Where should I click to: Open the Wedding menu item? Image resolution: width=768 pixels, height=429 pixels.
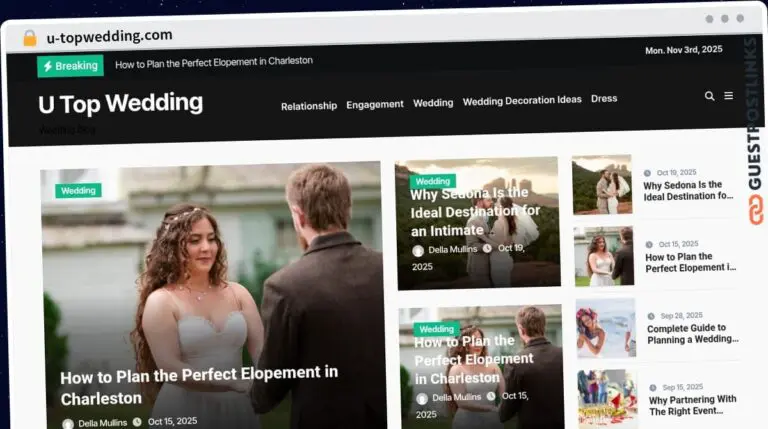coord(433,103)
